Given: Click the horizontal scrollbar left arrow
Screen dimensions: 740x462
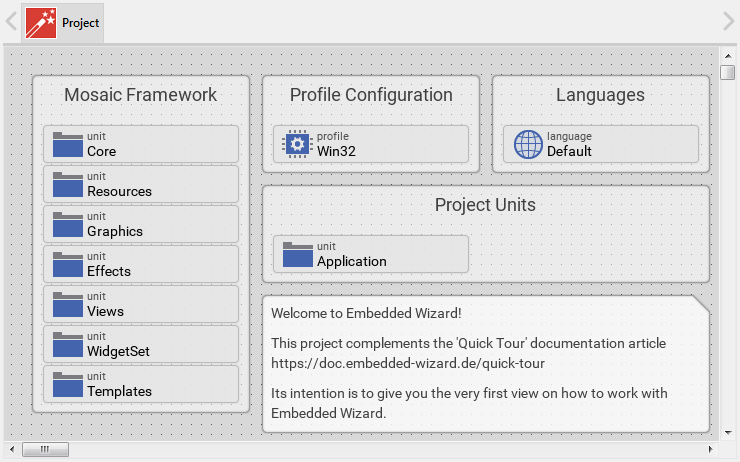Looking at the screenshot, I should [x=11, y=450].
